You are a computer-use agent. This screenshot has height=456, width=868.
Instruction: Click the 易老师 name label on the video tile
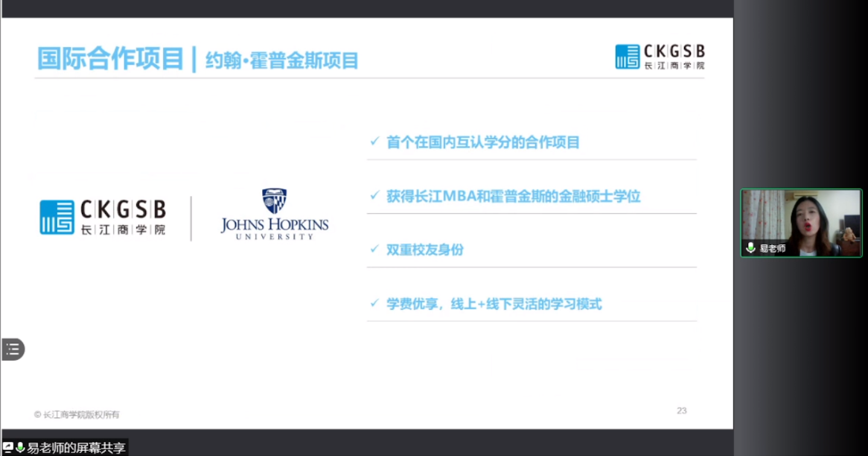click(x=772, y=248)
